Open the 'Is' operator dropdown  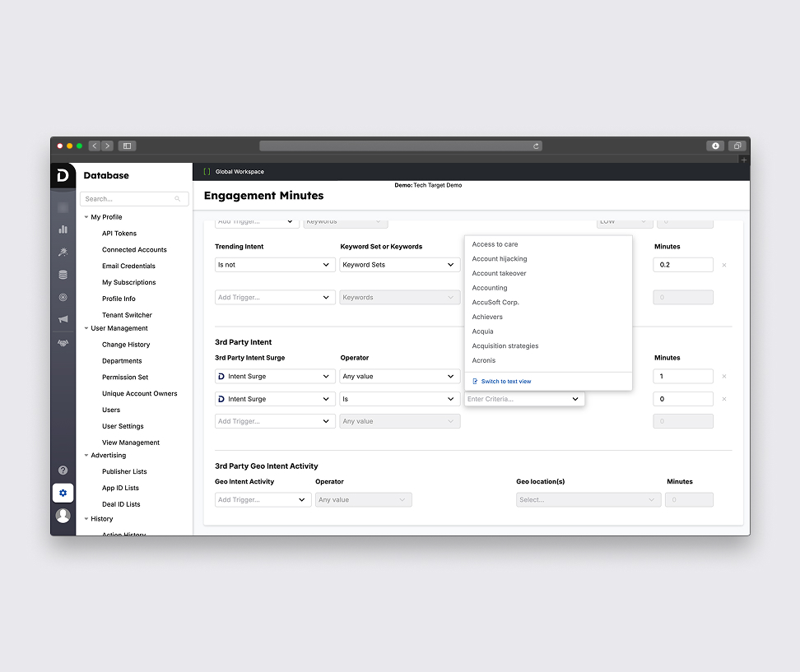(399, 399)
